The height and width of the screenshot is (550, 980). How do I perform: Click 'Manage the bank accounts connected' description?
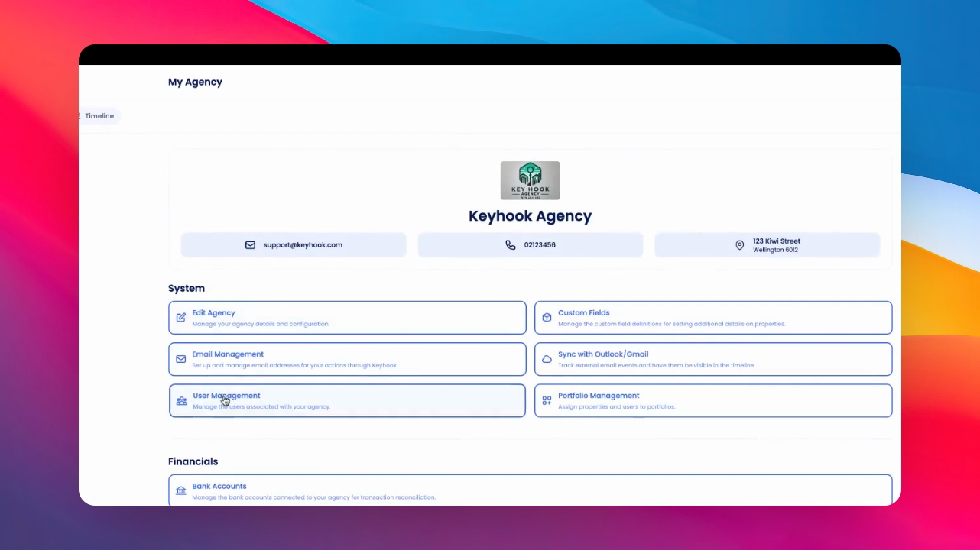coord(314,497)
